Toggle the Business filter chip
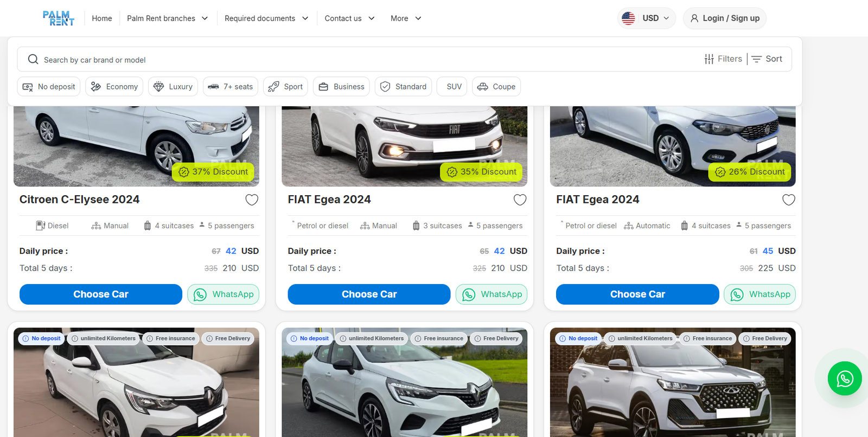Viewport: 868px width, 437px height. click(341, 87)
